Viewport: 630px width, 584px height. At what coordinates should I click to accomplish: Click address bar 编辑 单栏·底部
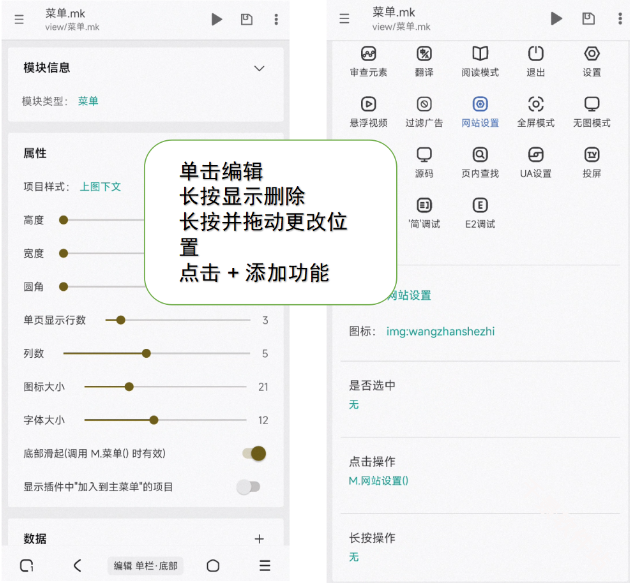(x=145, y=566)
